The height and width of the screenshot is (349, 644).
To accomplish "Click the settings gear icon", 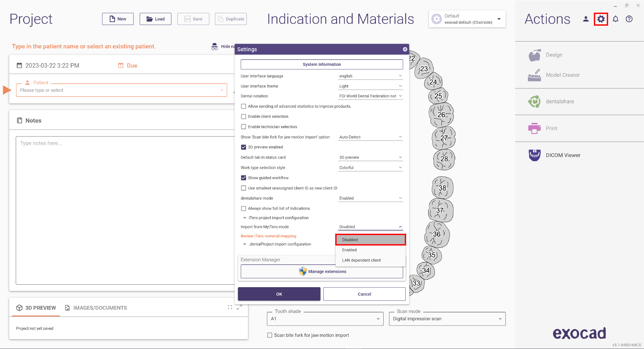I will pyautogui.click(x=601, y=19).
